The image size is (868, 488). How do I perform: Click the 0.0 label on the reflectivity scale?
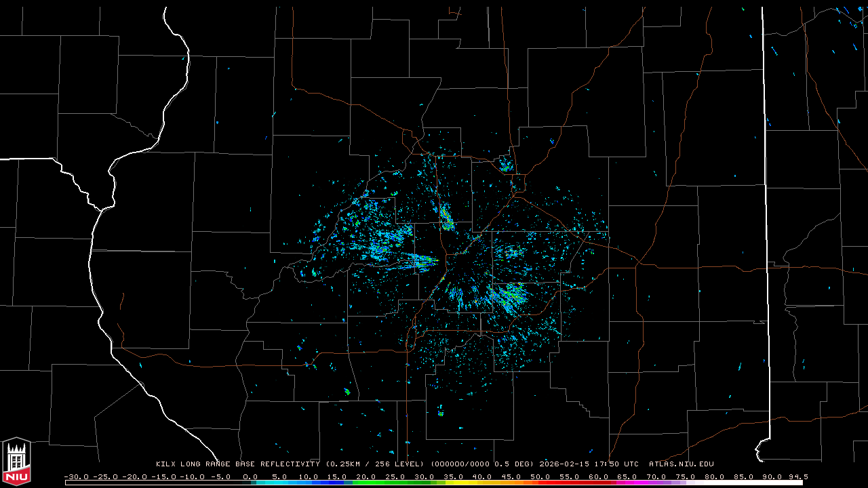pos(250,476)
